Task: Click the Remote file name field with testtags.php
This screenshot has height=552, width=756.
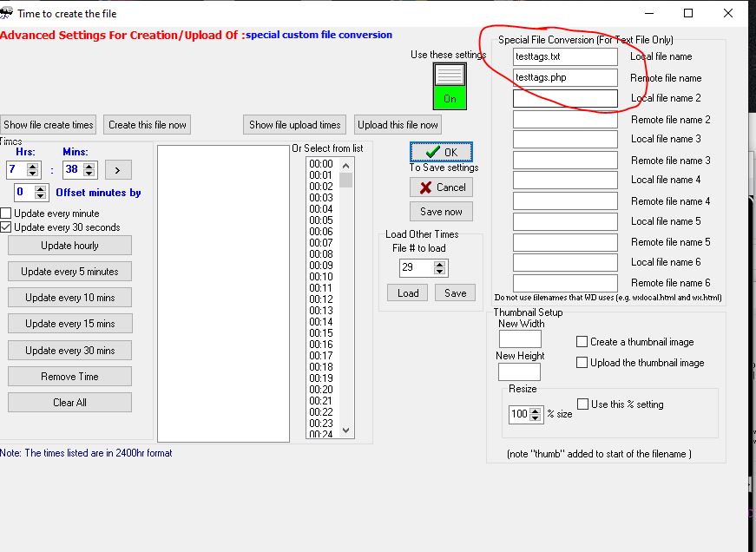Action: click(x=565, y=77)
